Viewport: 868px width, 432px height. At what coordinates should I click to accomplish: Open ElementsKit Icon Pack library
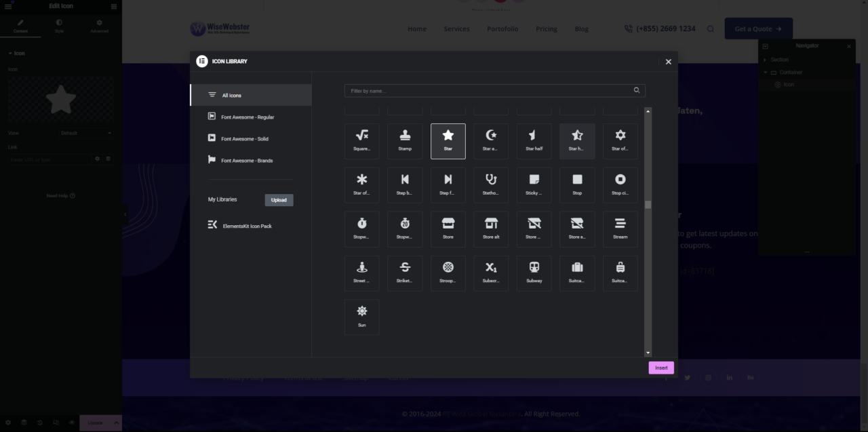pos(247,226)
